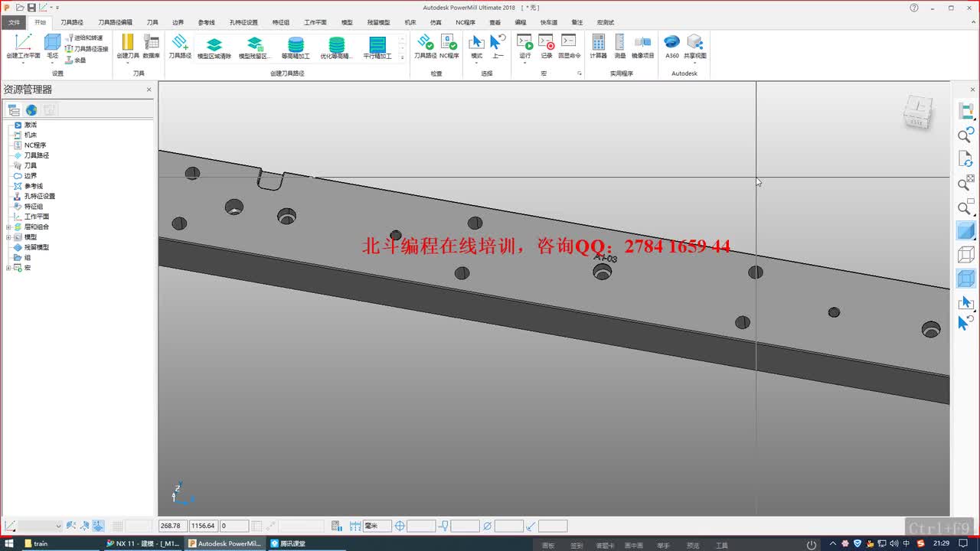Select Optimized Constant Z (优化等高精) finishing
Viewport: 980px width, 551px height.
[337, 47]
